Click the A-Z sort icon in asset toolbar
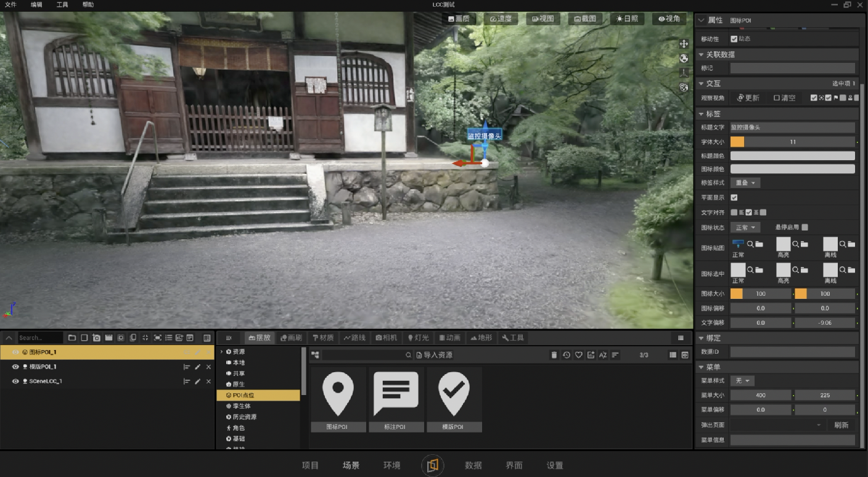The width and height of the screenshot is (868, 477). tap(603, 355)
